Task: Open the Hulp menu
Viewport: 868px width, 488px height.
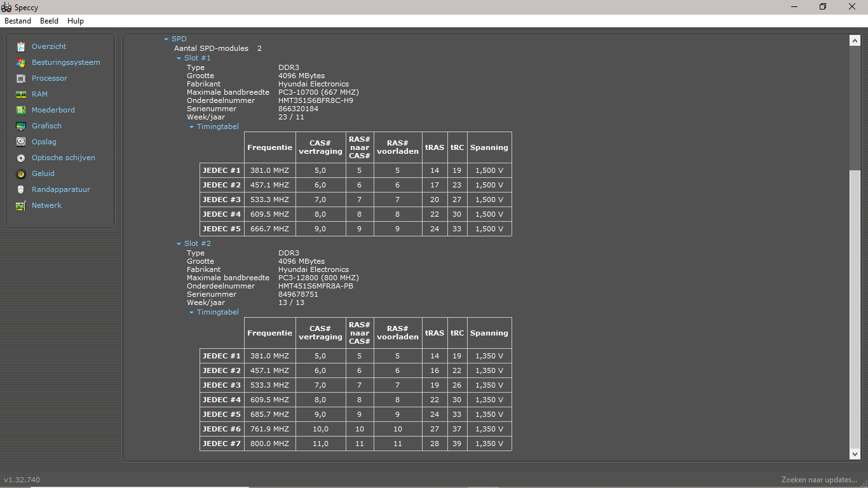Action: pyautogui.click(x=76, y=21)
